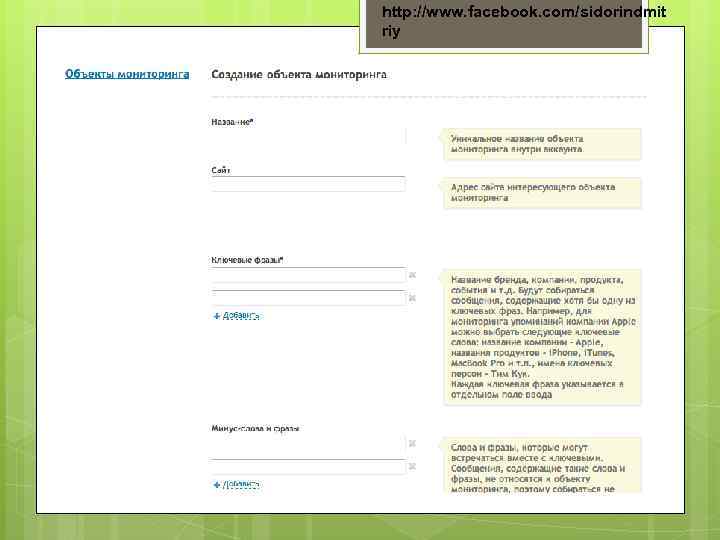Image resolution: width=720 pixels, height=540 pixels.
Task: Click Добавить under Минус-слова
Action: (x=241, y=484)
